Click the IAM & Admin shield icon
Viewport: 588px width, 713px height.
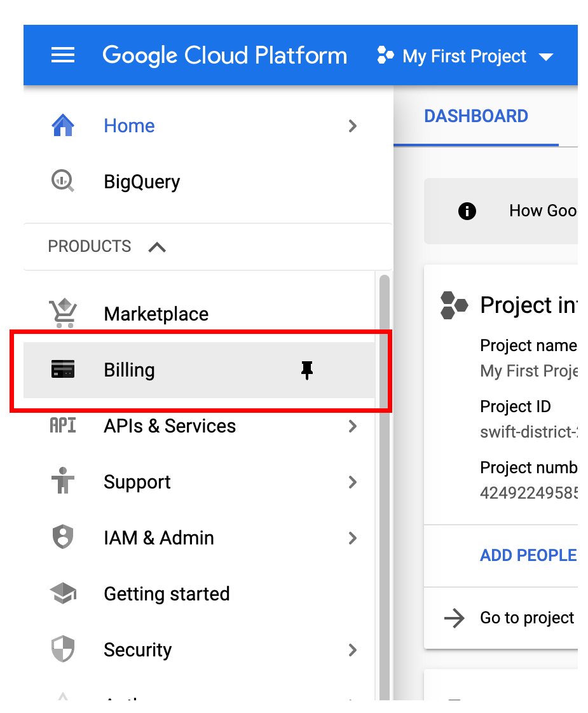63,537
